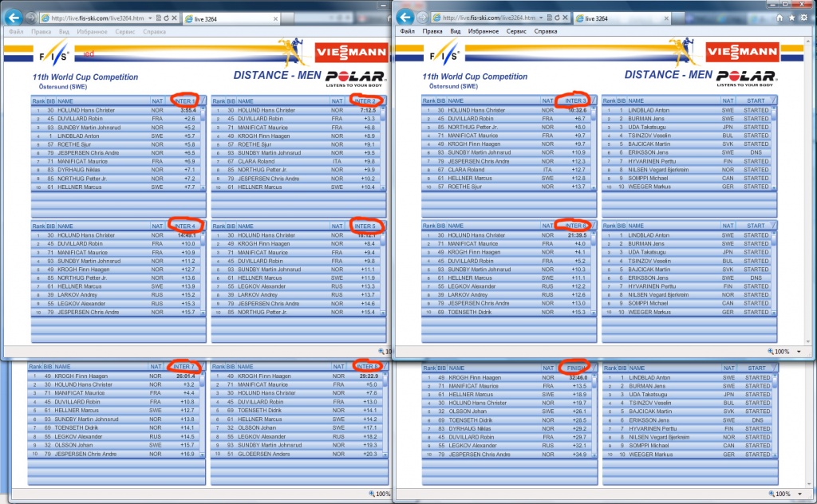The image size is (817, 504).
Task: Click the Polar logo in the left window
Action: (x=355, y=77)
